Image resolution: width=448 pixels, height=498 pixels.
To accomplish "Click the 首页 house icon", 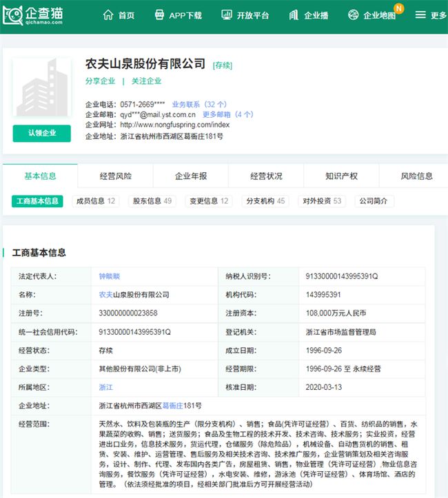I will click(108, 15).
